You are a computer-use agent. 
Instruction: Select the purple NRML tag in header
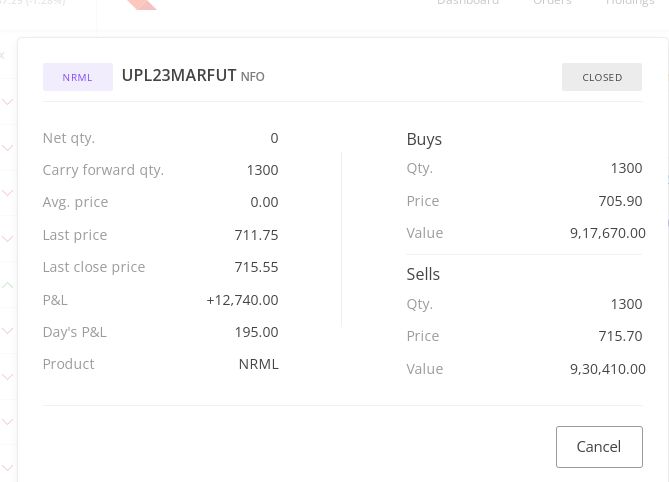point(77,77)
